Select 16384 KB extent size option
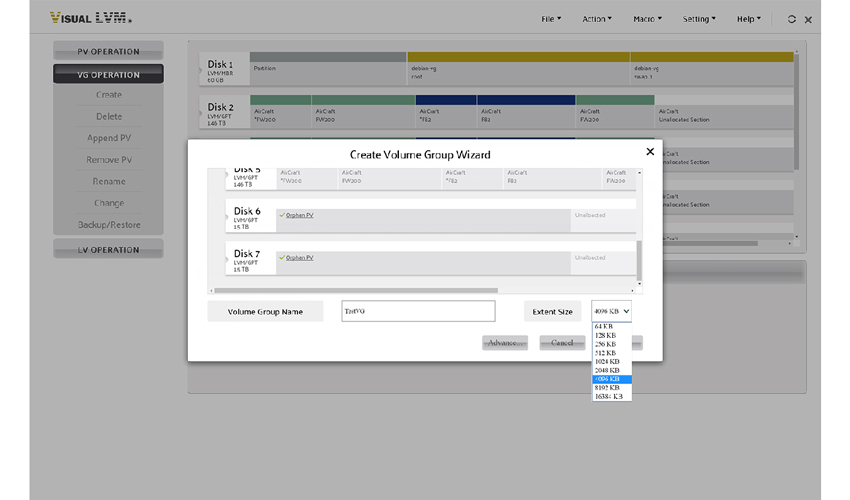 [610, 397]
